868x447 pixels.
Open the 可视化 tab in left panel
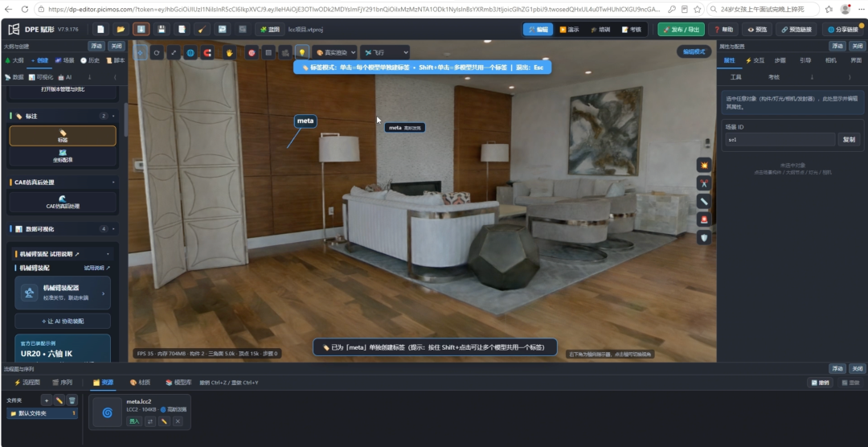tap(41, 77)
